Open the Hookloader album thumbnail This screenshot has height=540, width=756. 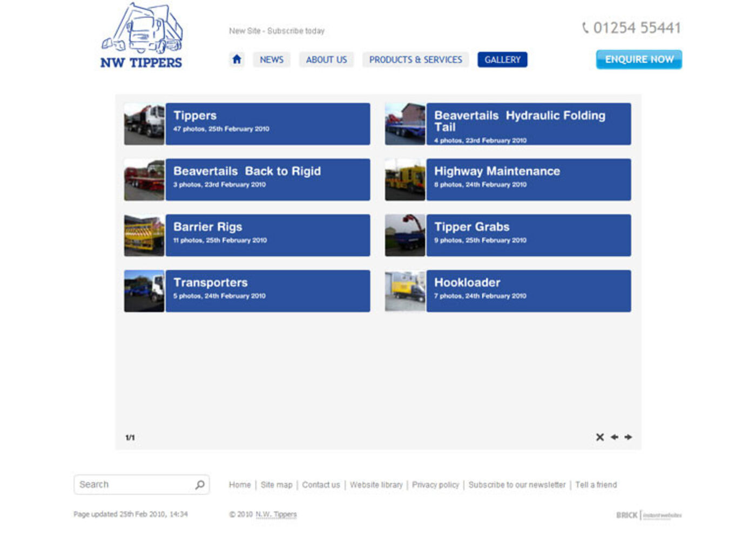[405, 291]
